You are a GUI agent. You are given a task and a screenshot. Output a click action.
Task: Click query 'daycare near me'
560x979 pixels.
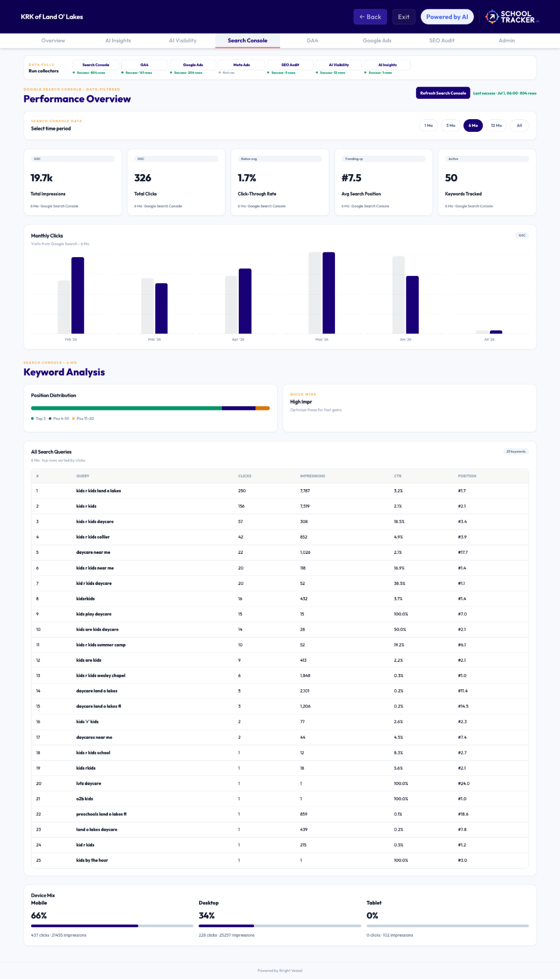(x=93, y=552)
